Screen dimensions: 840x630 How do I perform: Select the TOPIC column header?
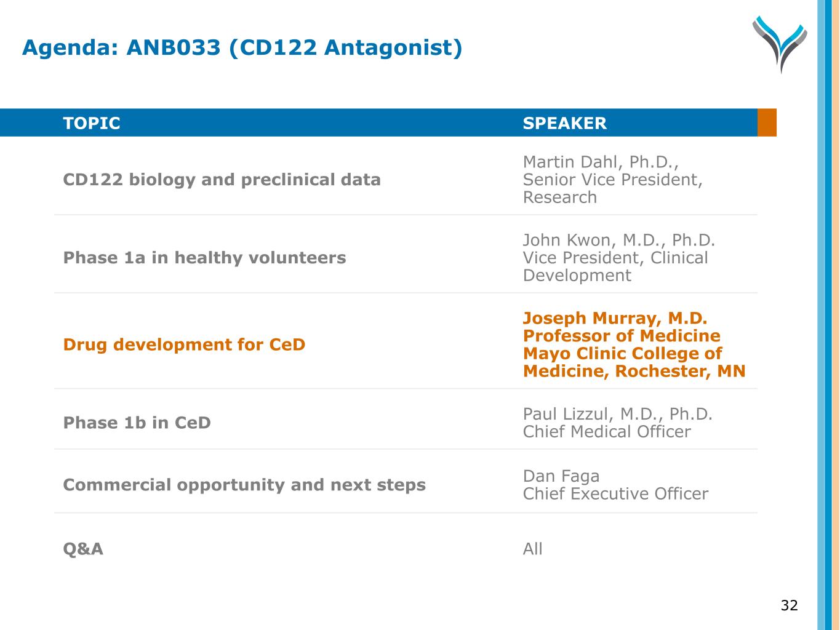[92, 123]
